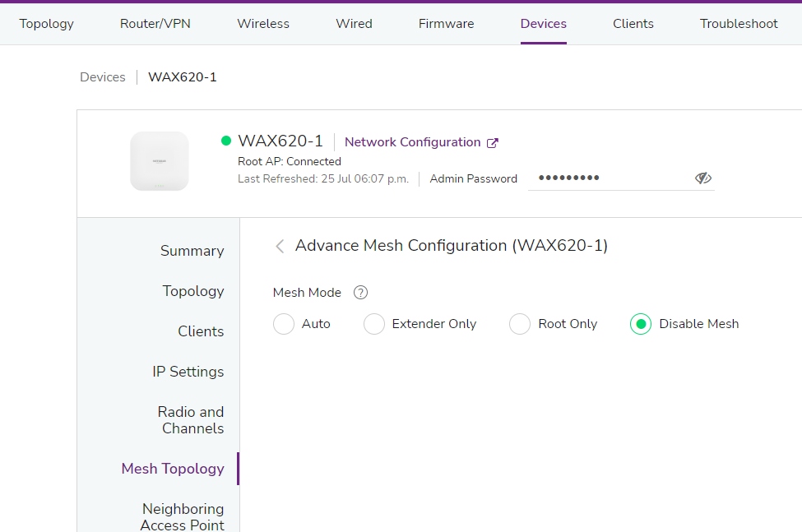Image resolution: width=802 pixels, height=532 pixels.
Task: Select Summary in the sidebar
Action: [x=192, y=251]
